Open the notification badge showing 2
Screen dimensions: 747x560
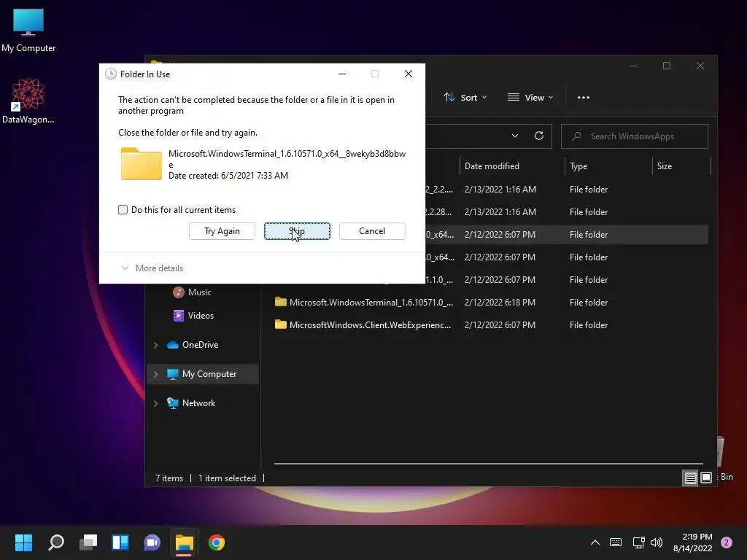click(x=726, y=542)
